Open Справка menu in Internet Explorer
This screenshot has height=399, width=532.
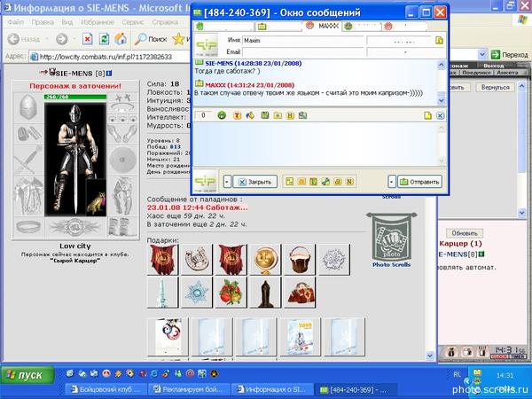click(x=165, y=22)
